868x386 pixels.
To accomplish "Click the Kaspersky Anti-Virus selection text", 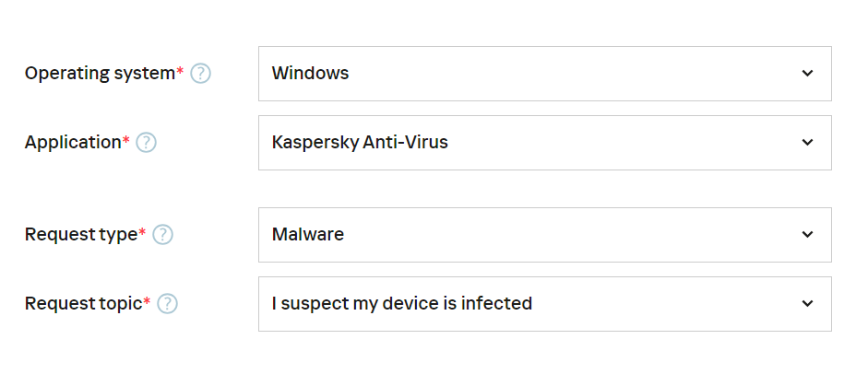I will [x=360, y=143].
